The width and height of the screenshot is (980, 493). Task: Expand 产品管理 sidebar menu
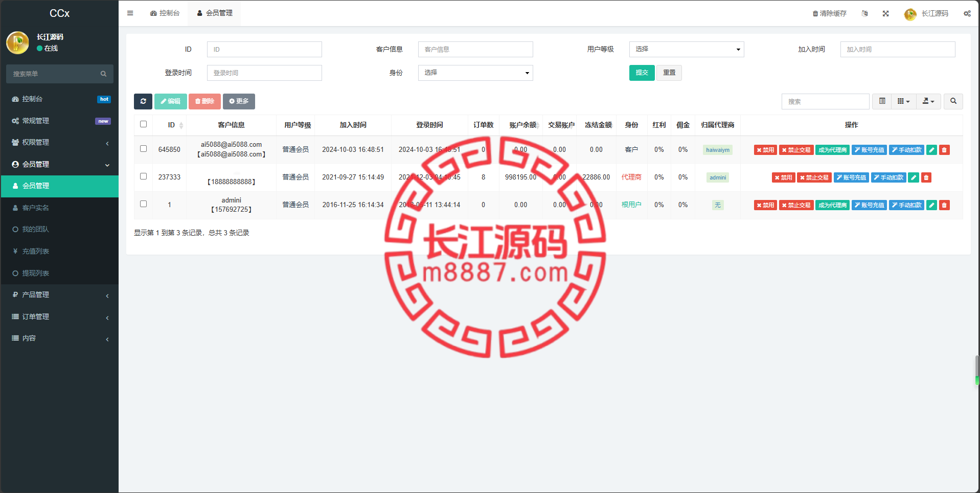(x=59, y=295)
